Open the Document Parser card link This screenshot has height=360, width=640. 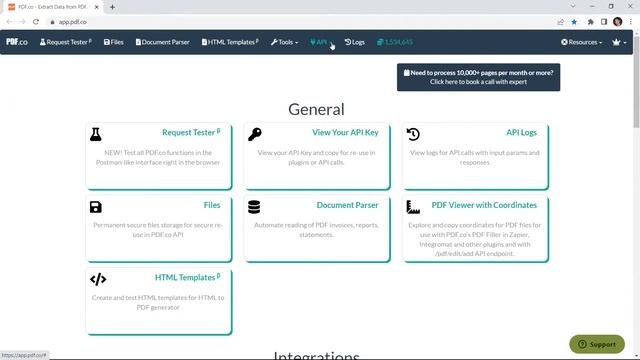pos(347,205)
